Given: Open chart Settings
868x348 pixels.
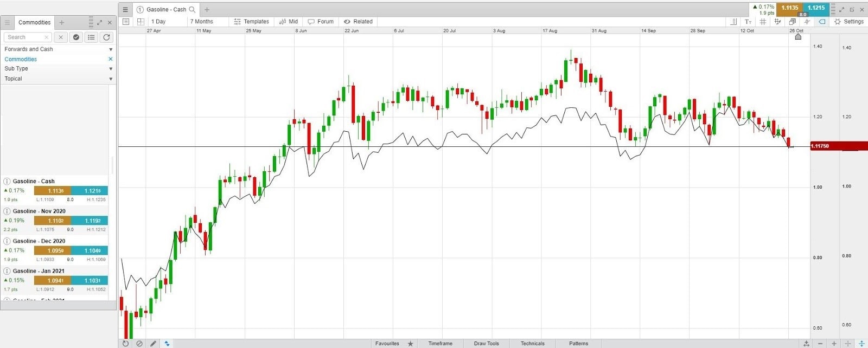Looking at the screenshot, I should click(849, 22).
